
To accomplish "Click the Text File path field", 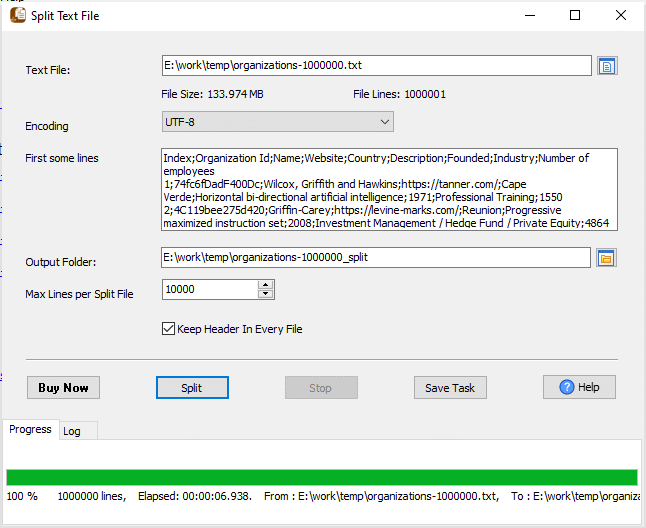I will pyautogui.click(x=376, y=66).
